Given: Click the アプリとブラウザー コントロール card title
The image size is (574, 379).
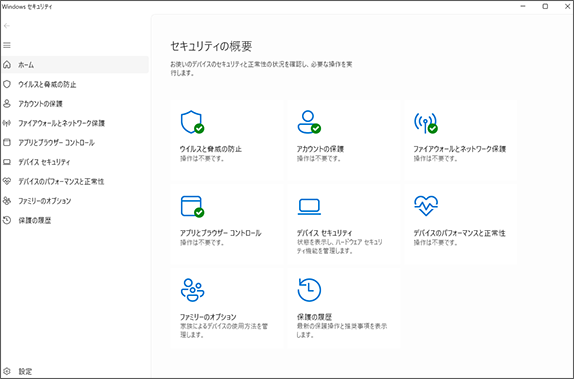Looking at the screenshot, I should 221,233.
